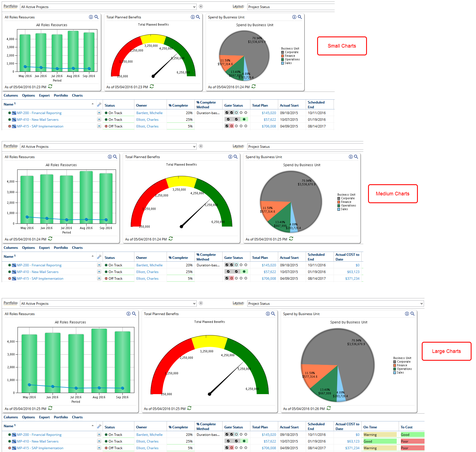Click plus icon beside Portfolio dropdown in Large Charts view
476x452 pixels.
[x=201, y=303]
